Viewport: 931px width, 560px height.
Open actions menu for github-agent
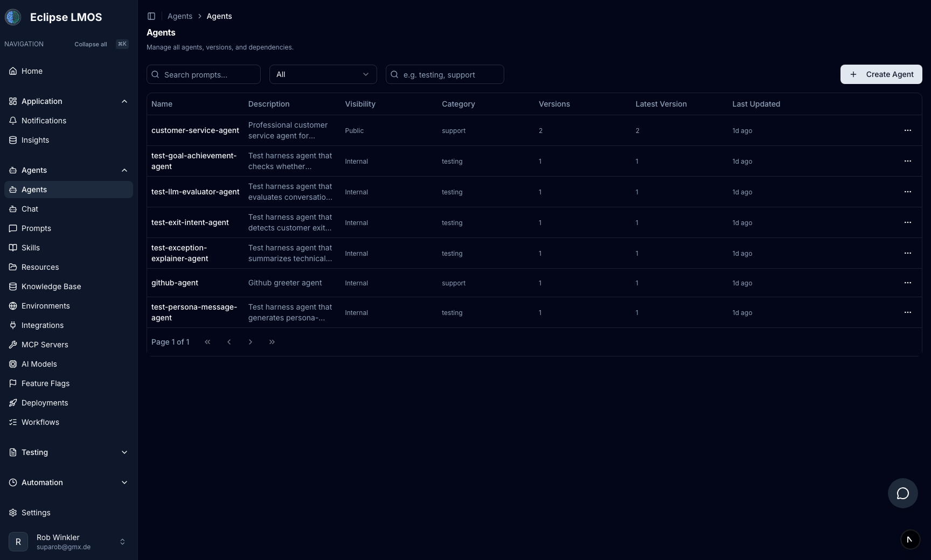pos(908,283)
